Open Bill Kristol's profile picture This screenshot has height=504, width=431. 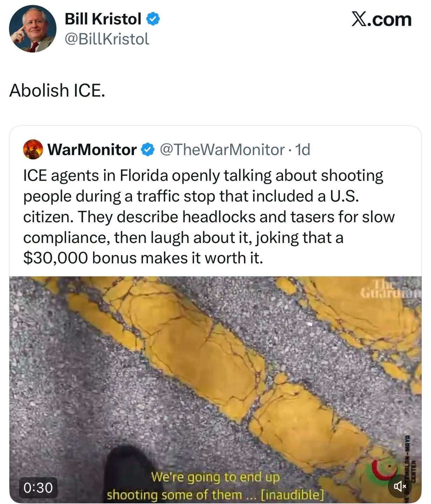click(33, 29)
